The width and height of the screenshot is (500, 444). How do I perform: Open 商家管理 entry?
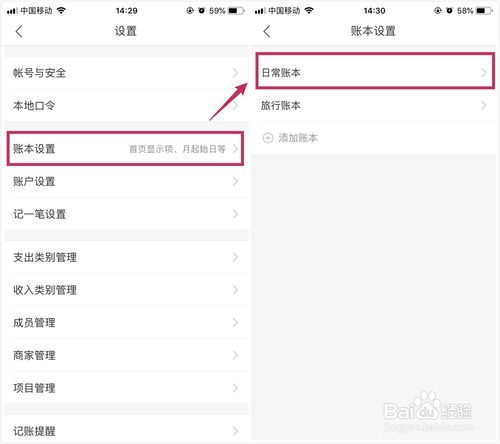coord(126,355)
